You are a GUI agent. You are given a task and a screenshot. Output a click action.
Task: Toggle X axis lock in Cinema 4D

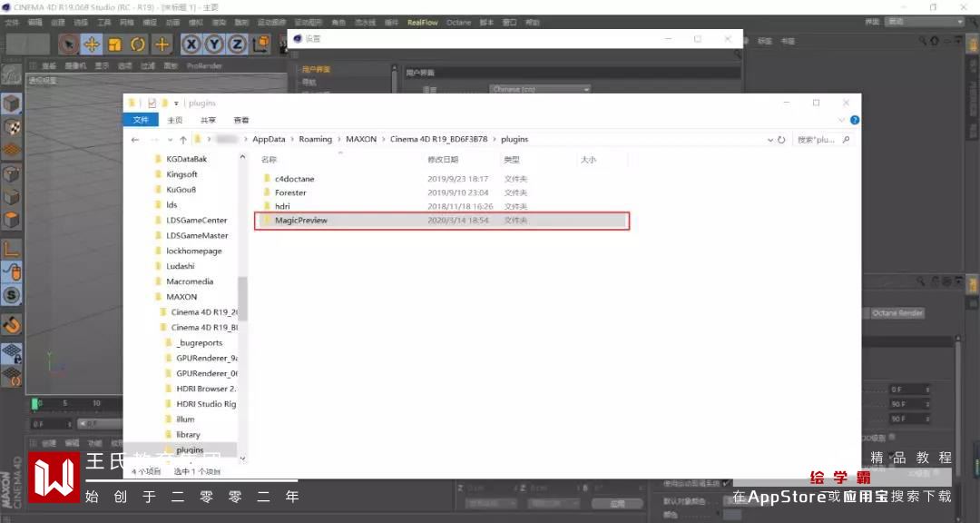pyautogui.click(x=191, y=44)
